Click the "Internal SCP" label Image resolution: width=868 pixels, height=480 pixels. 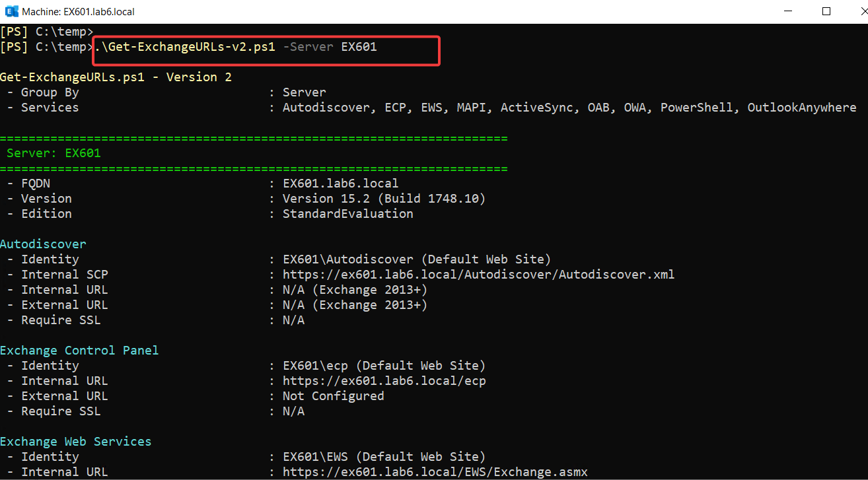(x=65, y=275)
